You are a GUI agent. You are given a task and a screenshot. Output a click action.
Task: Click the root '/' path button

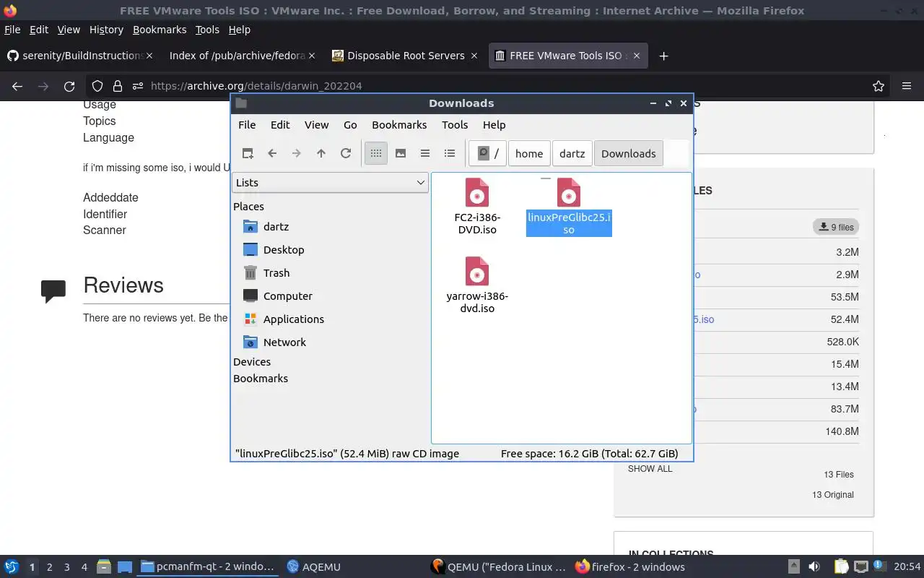[x=487, y=153]
